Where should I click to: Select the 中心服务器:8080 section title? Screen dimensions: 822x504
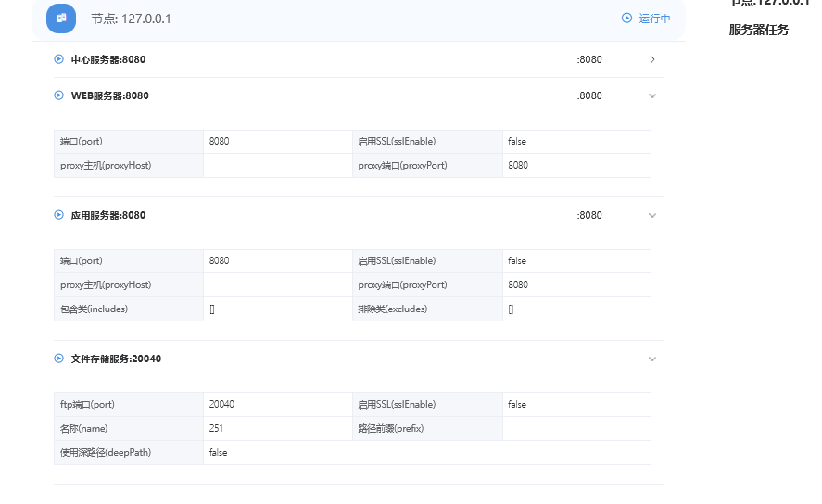108,59
